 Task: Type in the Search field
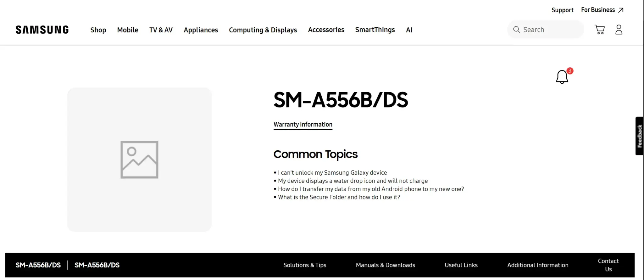click(x=551, y=30)
